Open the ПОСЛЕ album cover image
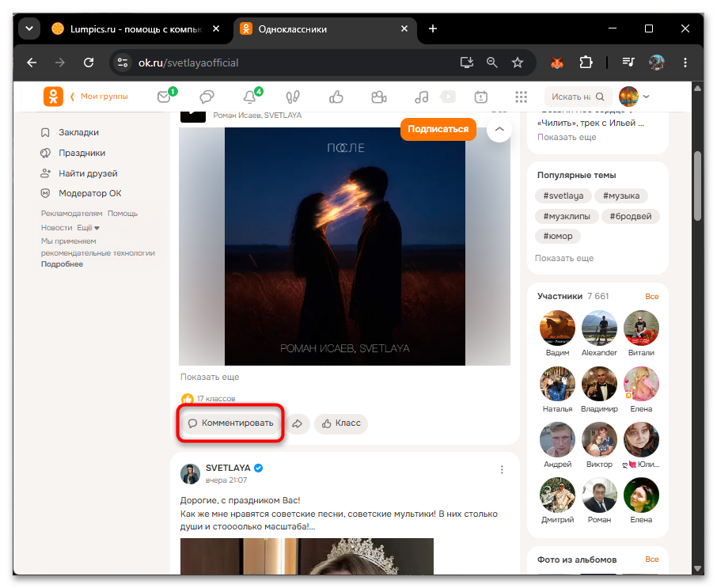 coord(345,246)
